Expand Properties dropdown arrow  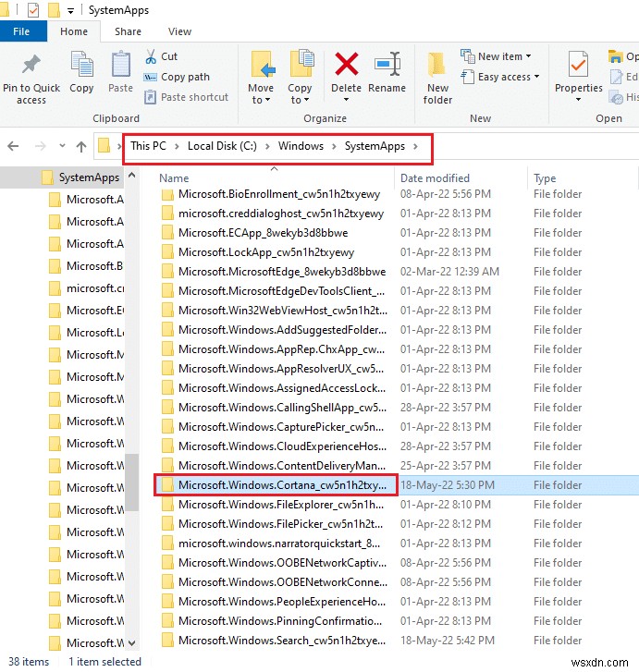578,100
